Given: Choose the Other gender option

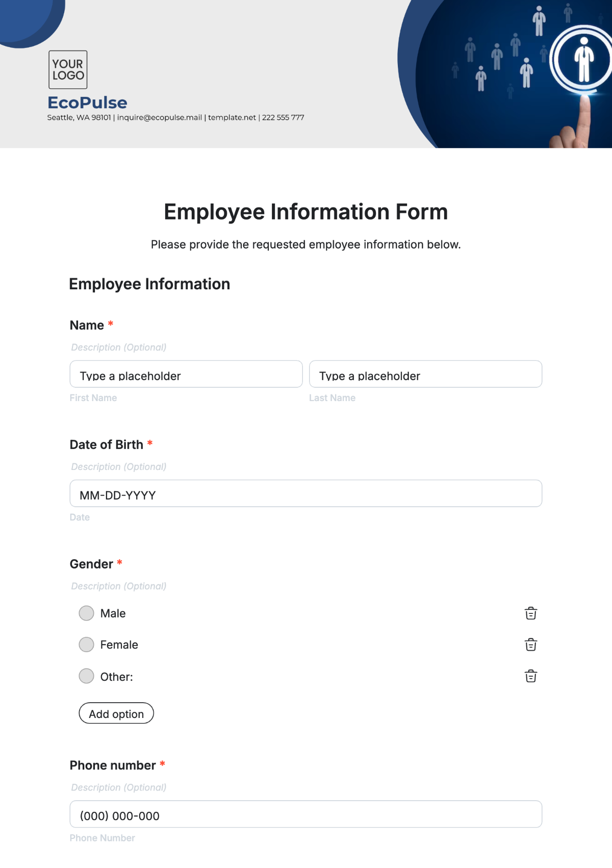Looking at the screenshot, I should pos(86,676).
